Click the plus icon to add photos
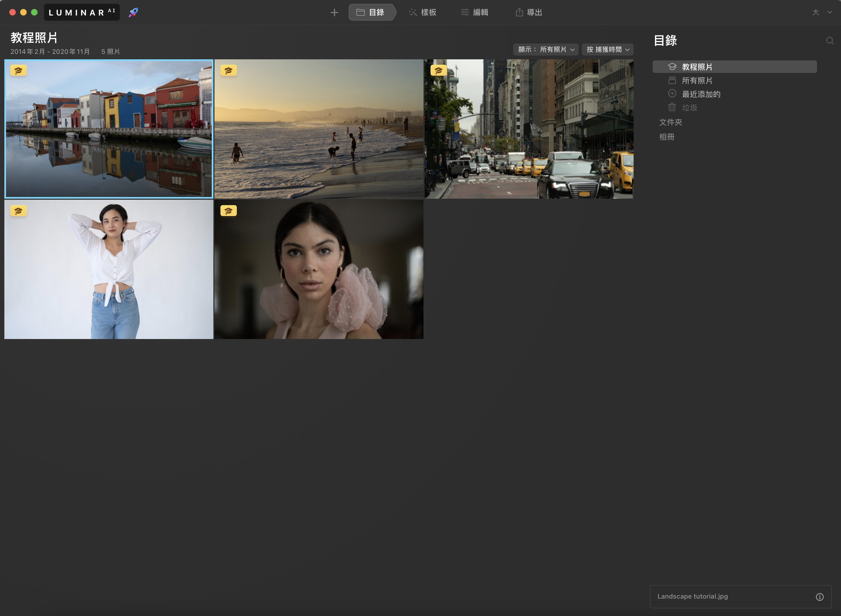Screen dimensions: 841x616 click(334, 13)
